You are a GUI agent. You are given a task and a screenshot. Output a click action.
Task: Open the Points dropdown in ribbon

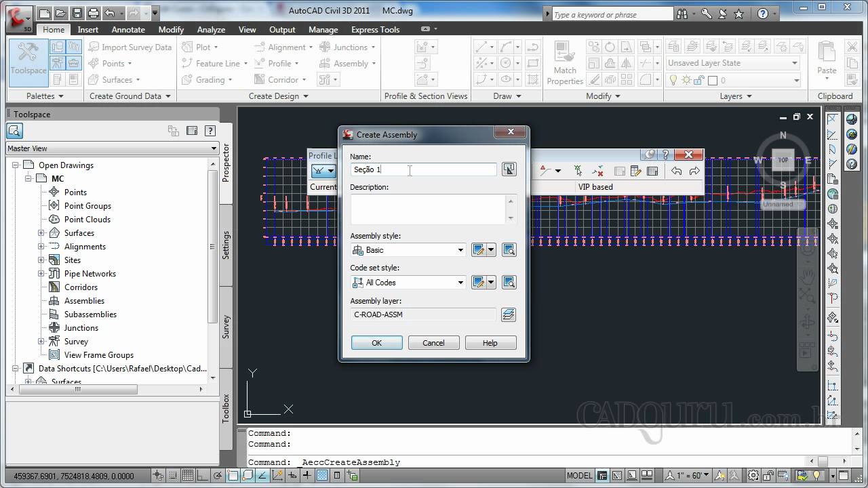click(113, 63)
